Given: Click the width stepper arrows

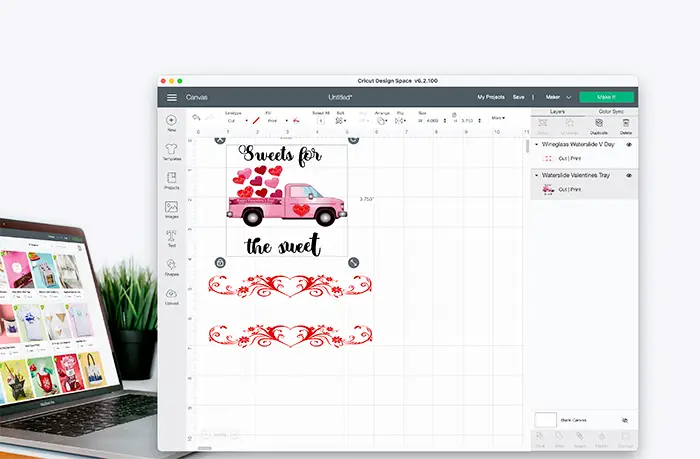Looking at the screenshot, I should (445, 121).
